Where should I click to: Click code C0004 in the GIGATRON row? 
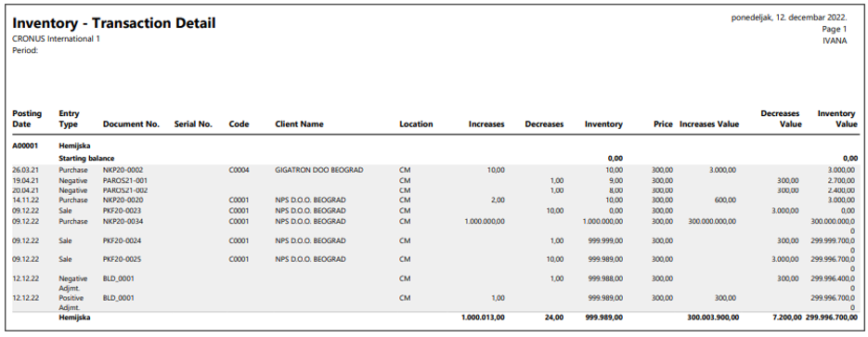240,170
